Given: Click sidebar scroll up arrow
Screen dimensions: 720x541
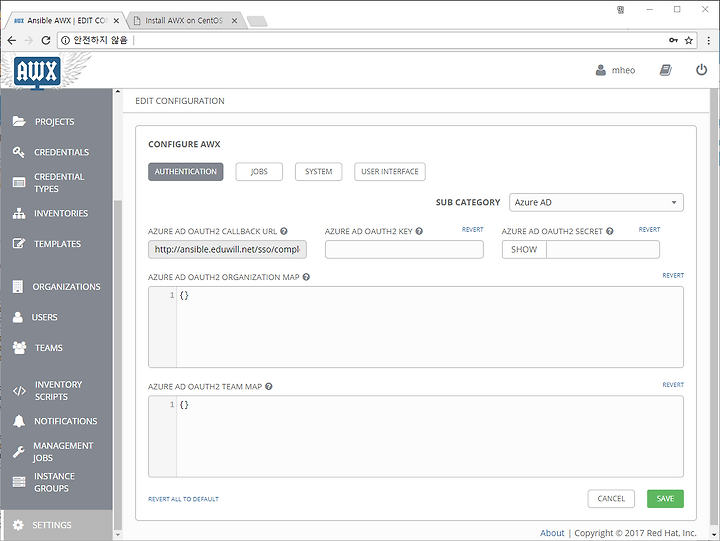Looking at the screenshot, I should coord(118,92).
